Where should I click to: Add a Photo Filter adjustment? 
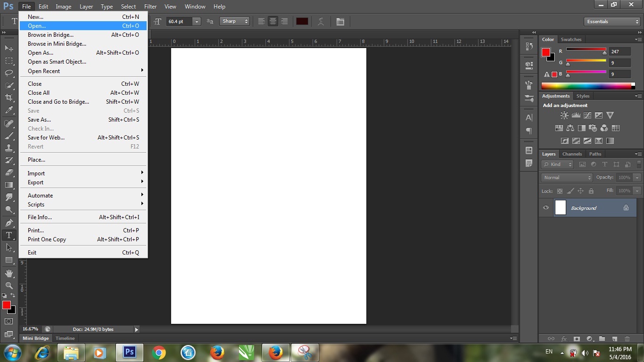click(x=593, y=128)
